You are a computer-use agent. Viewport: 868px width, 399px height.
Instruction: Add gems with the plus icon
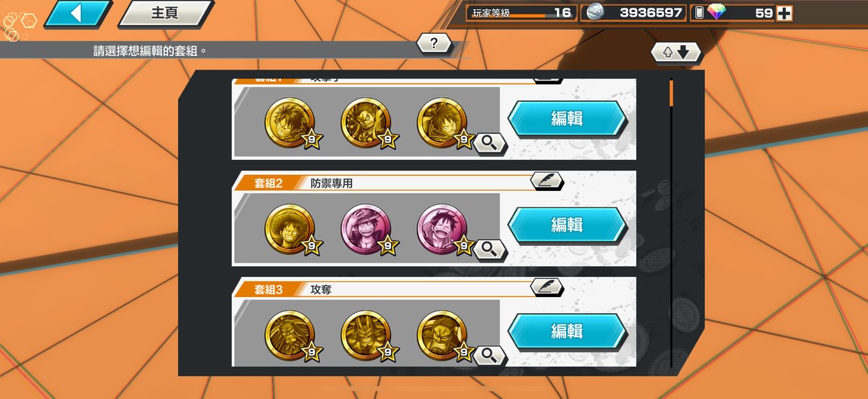pyautogui.click(x=784, y=14)
